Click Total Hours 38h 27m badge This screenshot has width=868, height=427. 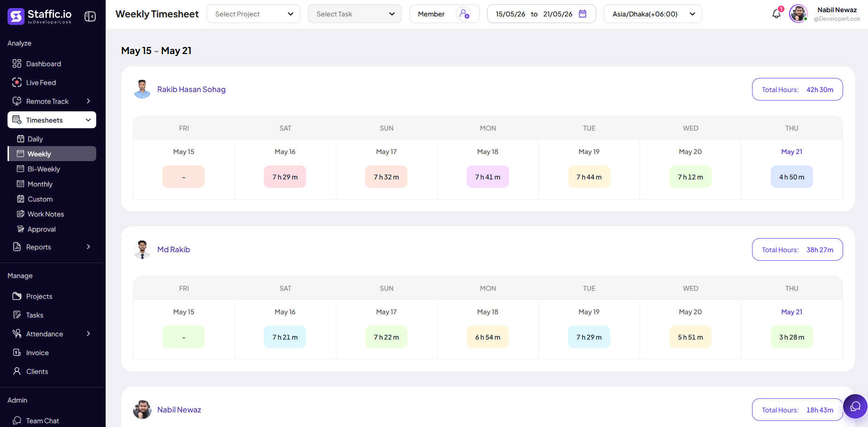click(x=798, y=249)
